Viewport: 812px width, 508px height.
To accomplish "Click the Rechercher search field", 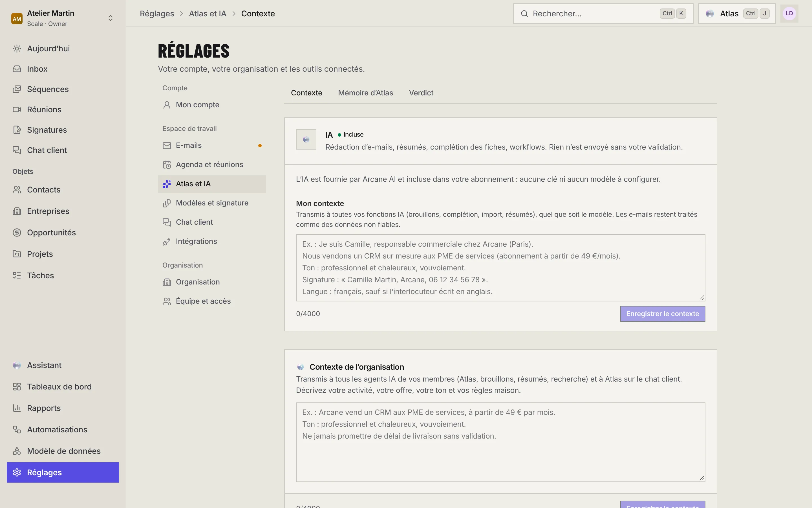I will tap(603, 14).
